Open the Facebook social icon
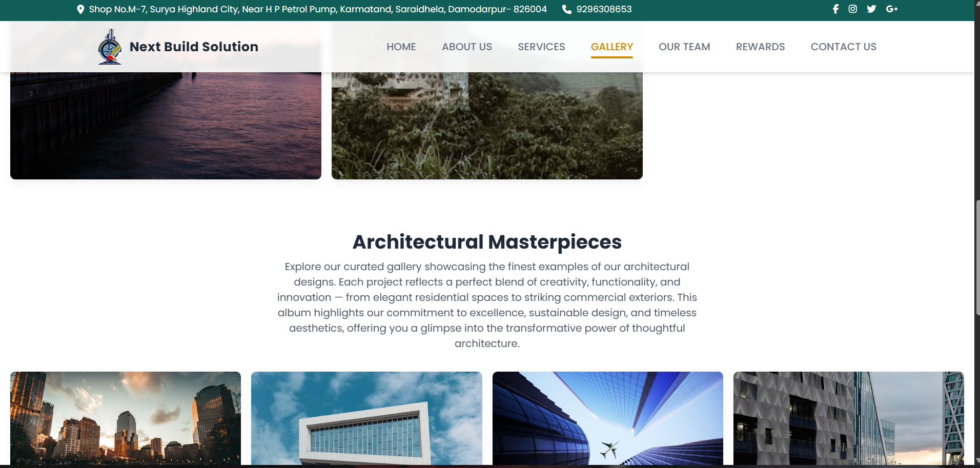The height and width of the screenshot is (468, 980). coord(835,9)
